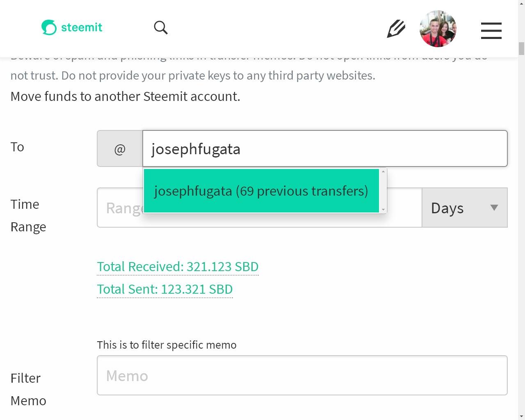
Task: Click the Filter Memo label
Action: click(x=28, y=389)
